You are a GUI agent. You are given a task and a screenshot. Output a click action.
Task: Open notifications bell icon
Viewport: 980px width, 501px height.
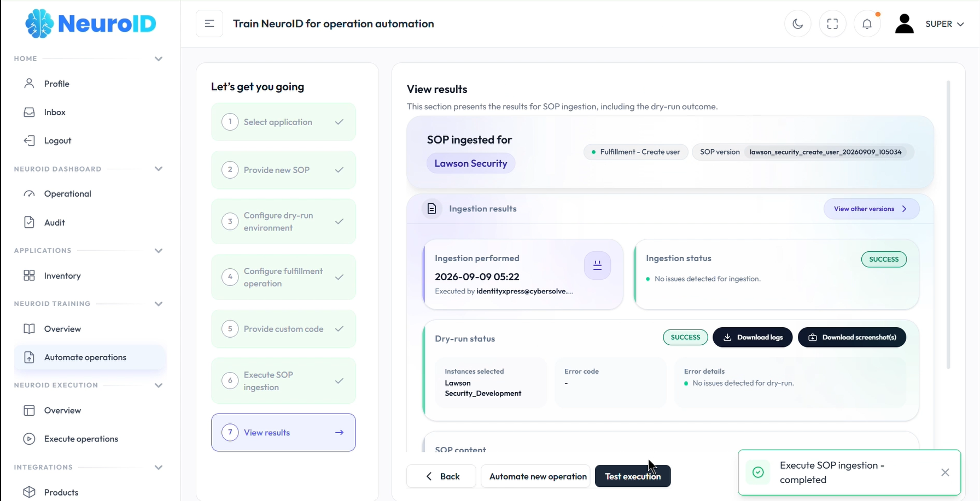867,24
